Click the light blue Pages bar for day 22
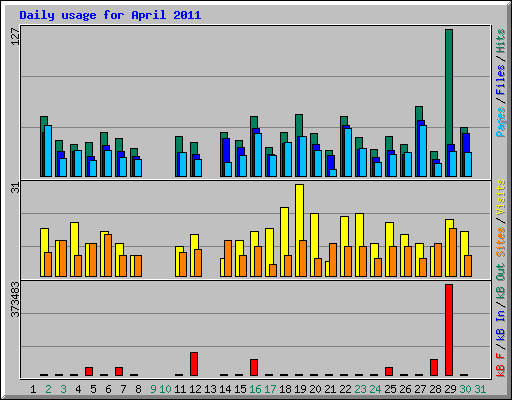 348,152
